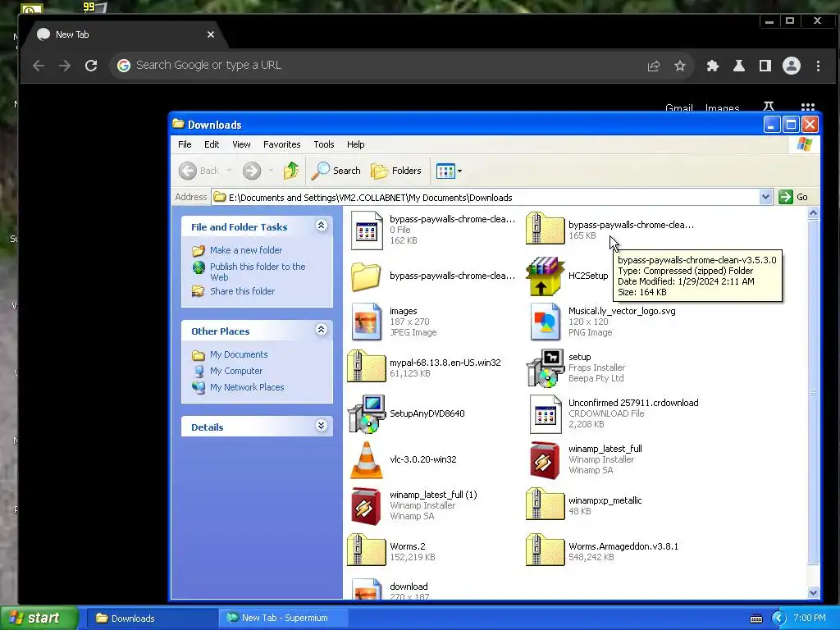Image resolution: width=840 pixels, height=630 pixels.
Task: Select the winamp_latest_full installer icon
Action: [x=545, y=460]
